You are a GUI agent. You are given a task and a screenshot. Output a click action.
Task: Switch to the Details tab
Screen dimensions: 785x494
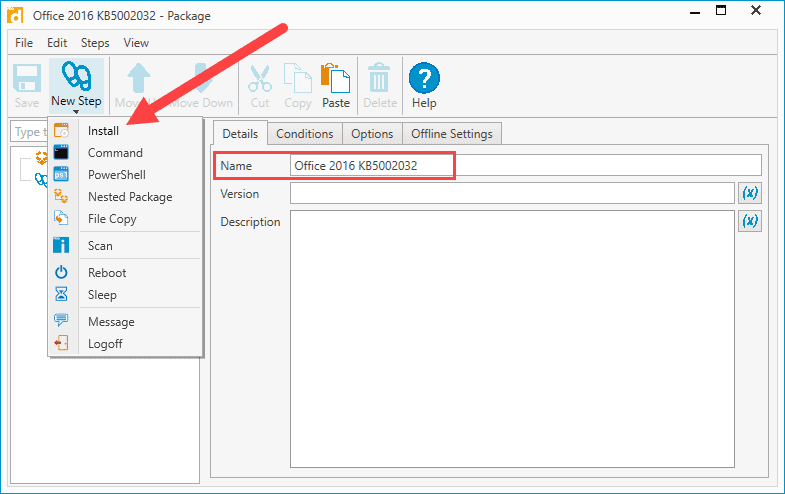coord(240,134)
